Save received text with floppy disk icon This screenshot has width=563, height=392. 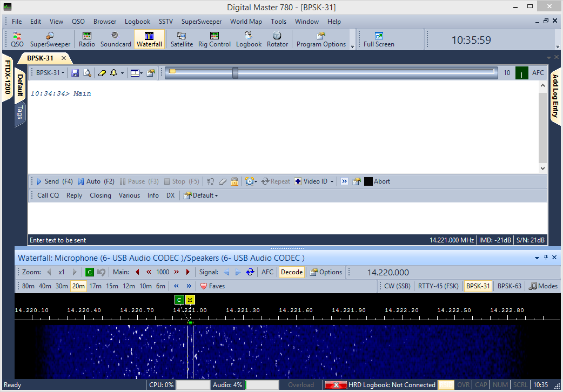click(x=75, y=73)
